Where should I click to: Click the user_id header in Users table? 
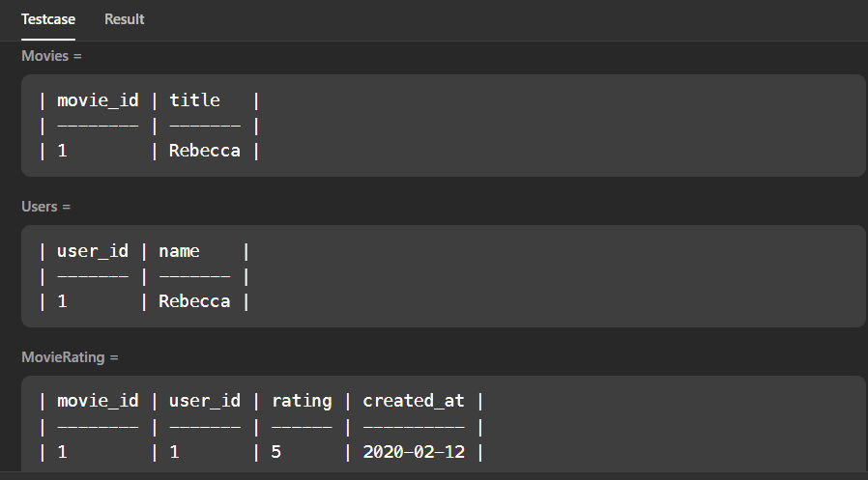point(93,251)
